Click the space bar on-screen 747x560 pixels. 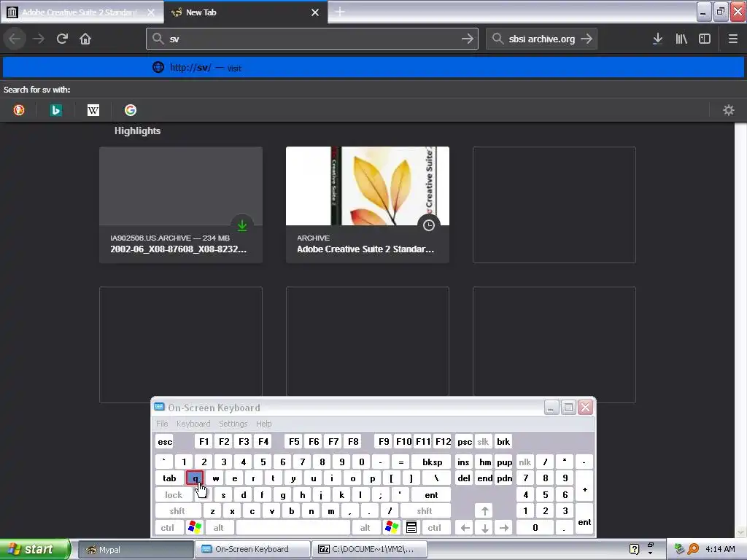293,528
